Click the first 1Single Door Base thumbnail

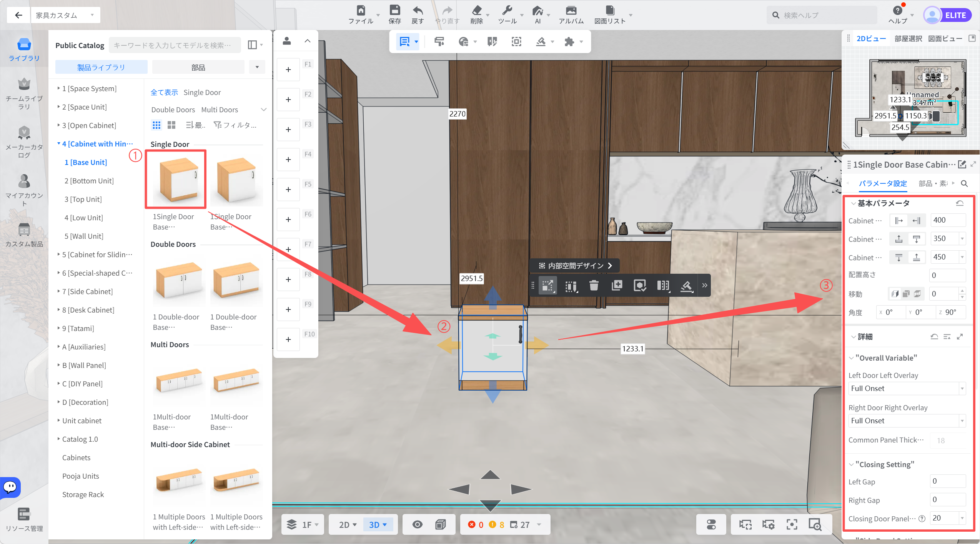pos(176,179)
